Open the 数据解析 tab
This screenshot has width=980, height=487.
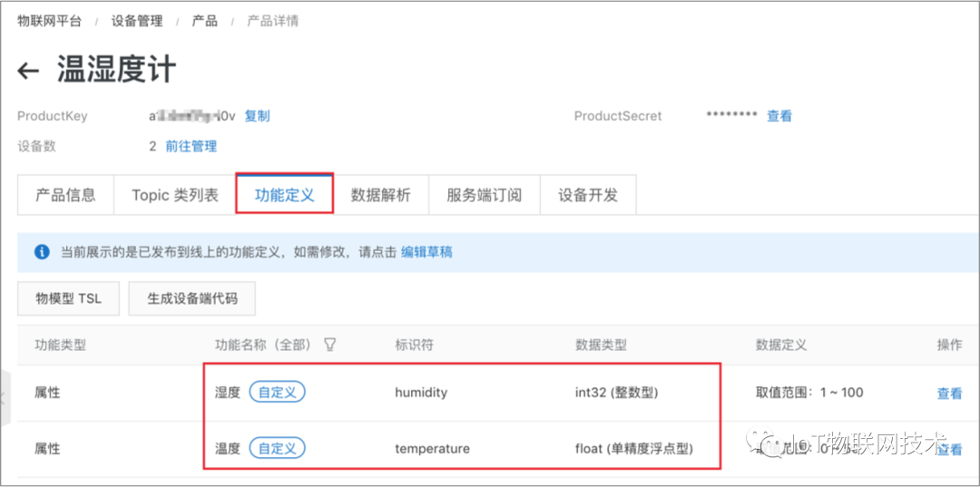pyautogui.click(x=380, y=195)
